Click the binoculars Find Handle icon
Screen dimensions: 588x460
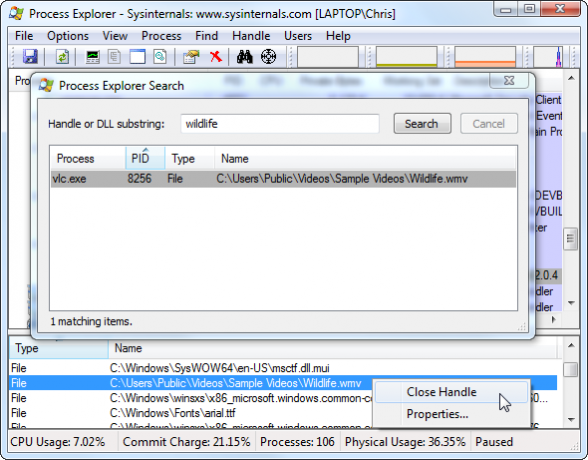coord(244,57)
